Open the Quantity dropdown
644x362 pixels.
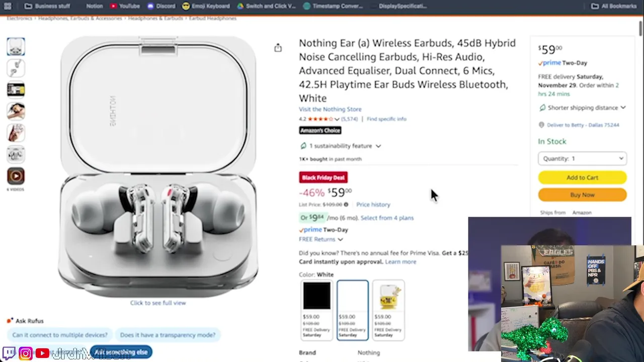point(582,158)
